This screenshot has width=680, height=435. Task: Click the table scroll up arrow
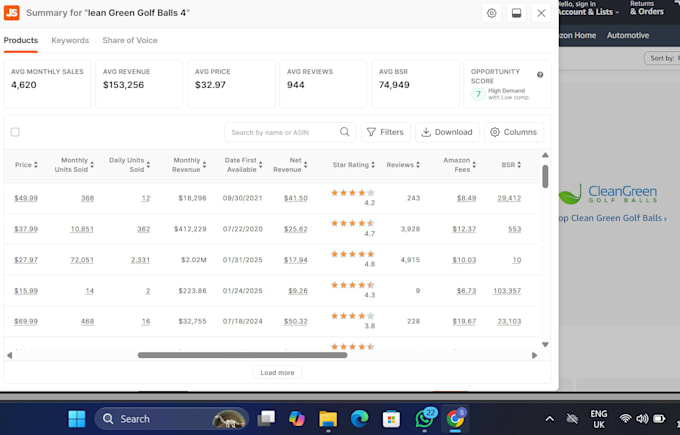[x=545, y=155]
